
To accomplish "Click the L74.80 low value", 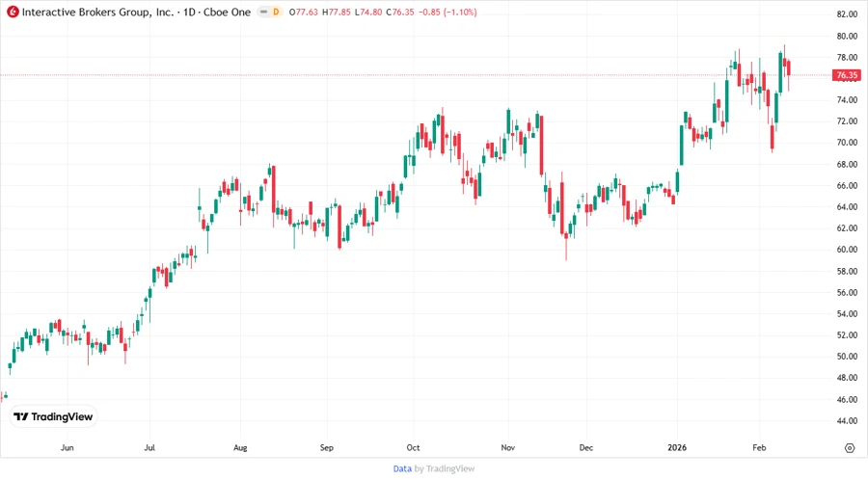I will (368, 13).
